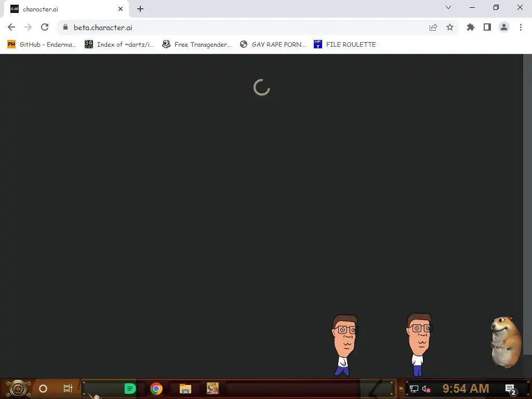
Task: Close the Chrome window
Action: click(x=520, y=7)
